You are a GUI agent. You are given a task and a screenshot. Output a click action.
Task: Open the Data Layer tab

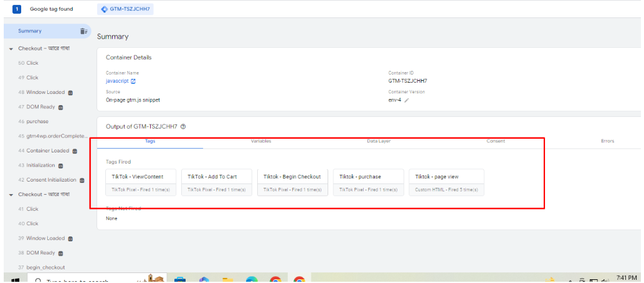tap(379, 141)
